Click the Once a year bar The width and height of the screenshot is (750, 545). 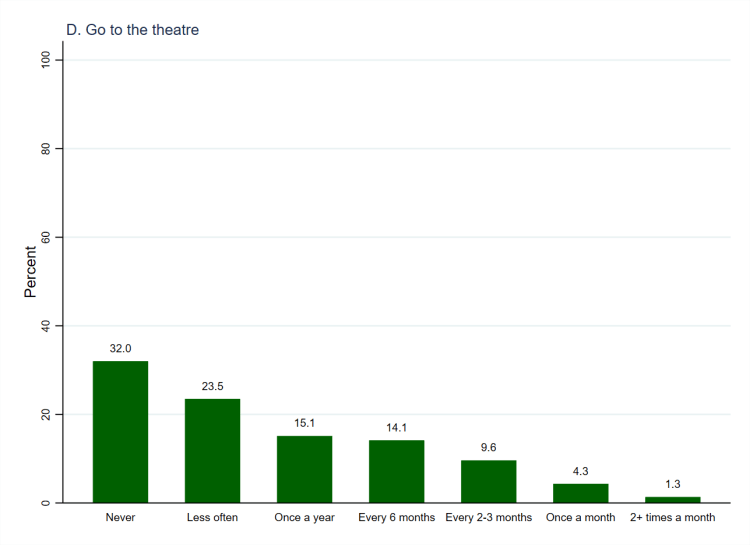[x=304, y=469]
